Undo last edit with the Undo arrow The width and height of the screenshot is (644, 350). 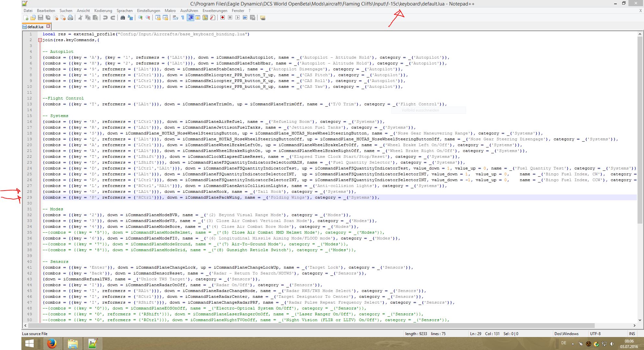click(x=105, y=18)
